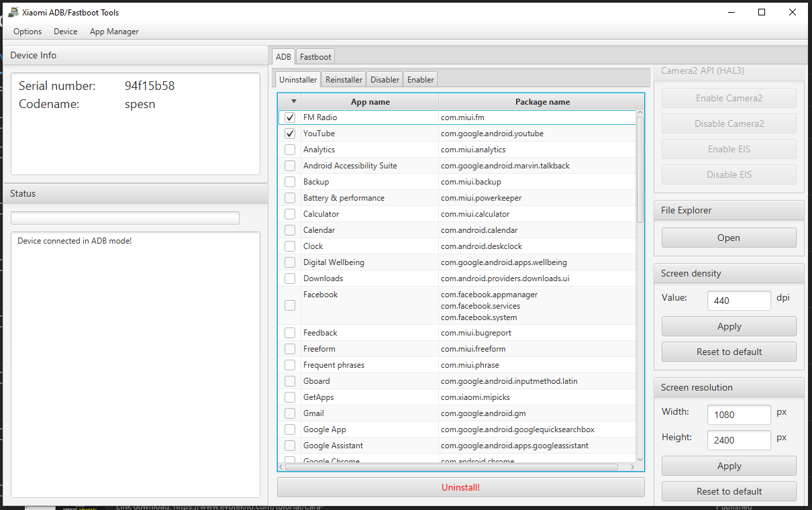Screen dimensions: 812x510
Task: Click the screen density value field
Action: coord(739,301)
